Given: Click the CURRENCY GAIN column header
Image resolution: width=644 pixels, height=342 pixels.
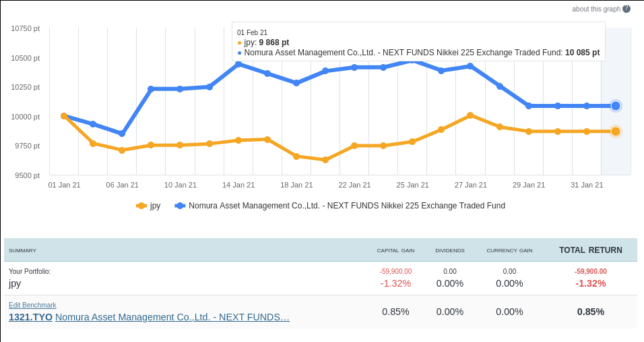Looking at the screenshot, I should (509, 250).
